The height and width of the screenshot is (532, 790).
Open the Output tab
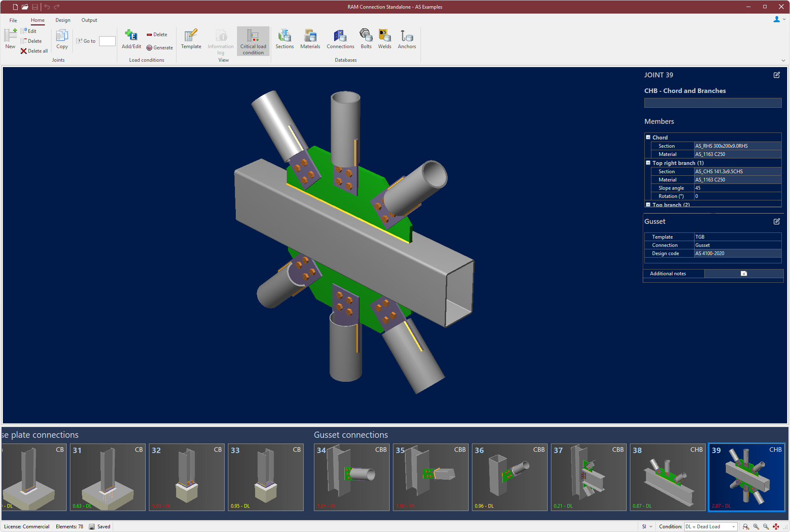pos(89,20)
